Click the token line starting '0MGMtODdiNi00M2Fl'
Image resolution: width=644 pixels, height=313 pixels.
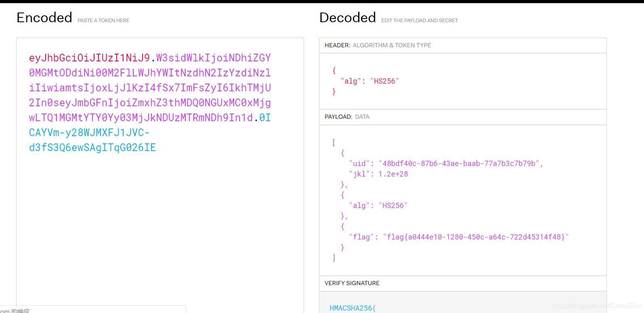[x=150, y=73]
